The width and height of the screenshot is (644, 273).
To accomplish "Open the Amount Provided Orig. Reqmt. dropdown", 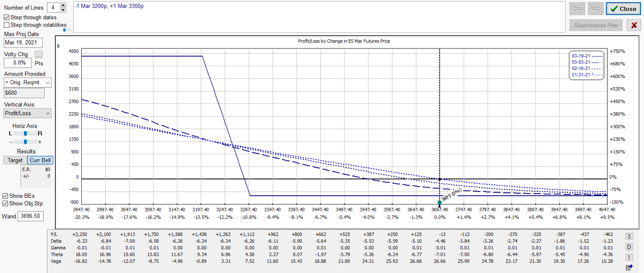I will [x=28, y=83].
